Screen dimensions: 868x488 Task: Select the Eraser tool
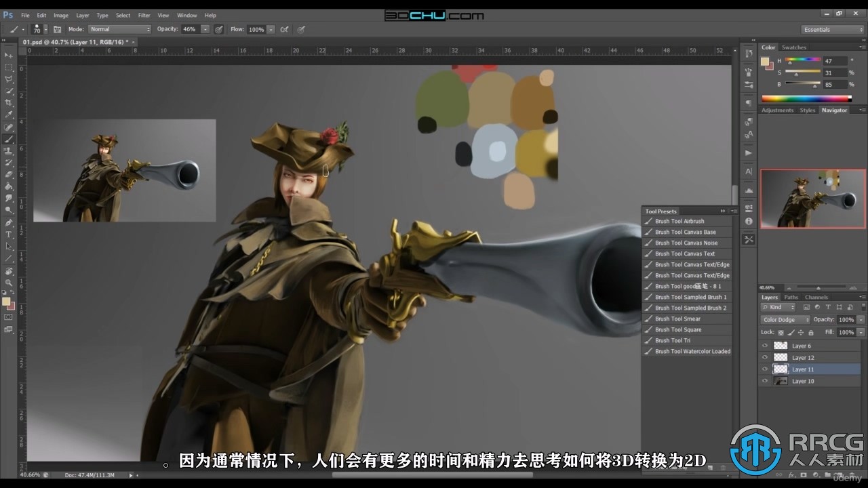[9, 174]
